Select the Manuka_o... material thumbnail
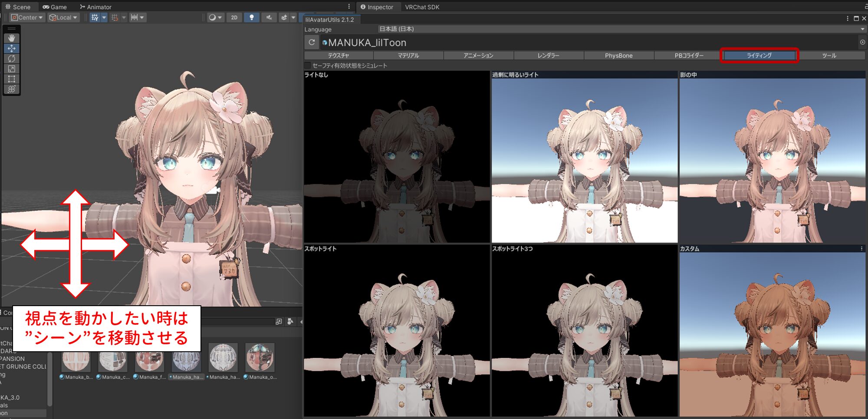This screenshot has height=419, width=868. tap(260, 358)
